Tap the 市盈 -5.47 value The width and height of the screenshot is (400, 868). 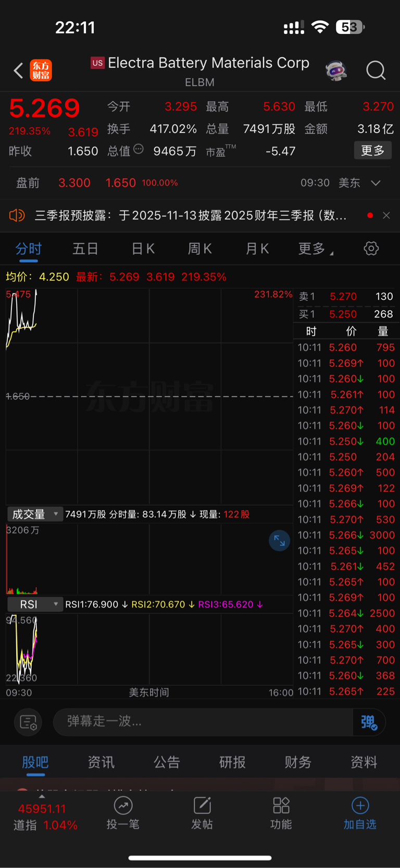click(x=280, y=151)
